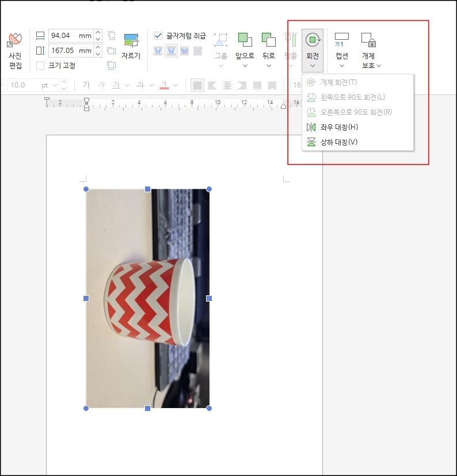This screenshot has width=457, height=476.
Task: Click the image's top-center square handle
Action: click(x=147, y=189)
